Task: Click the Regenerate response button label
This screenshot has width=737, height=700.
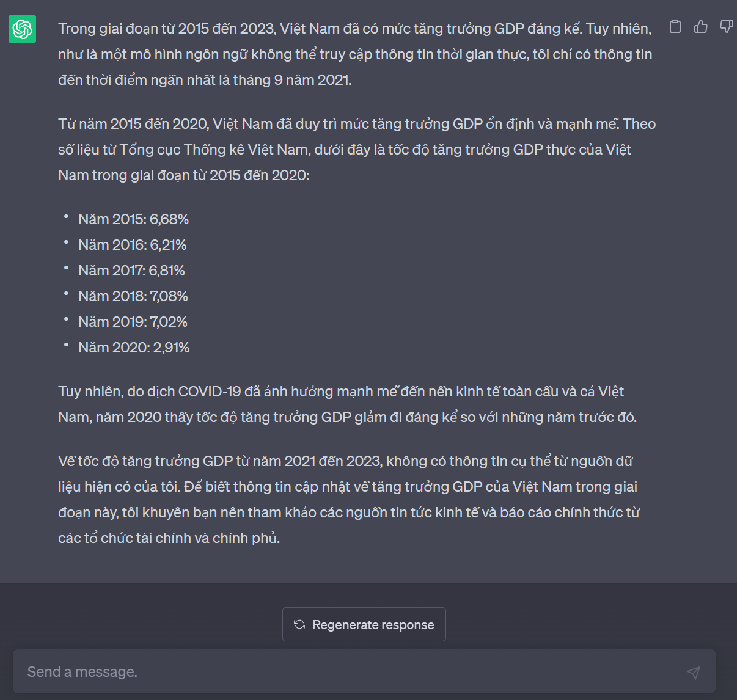Action: click(373, 625)
